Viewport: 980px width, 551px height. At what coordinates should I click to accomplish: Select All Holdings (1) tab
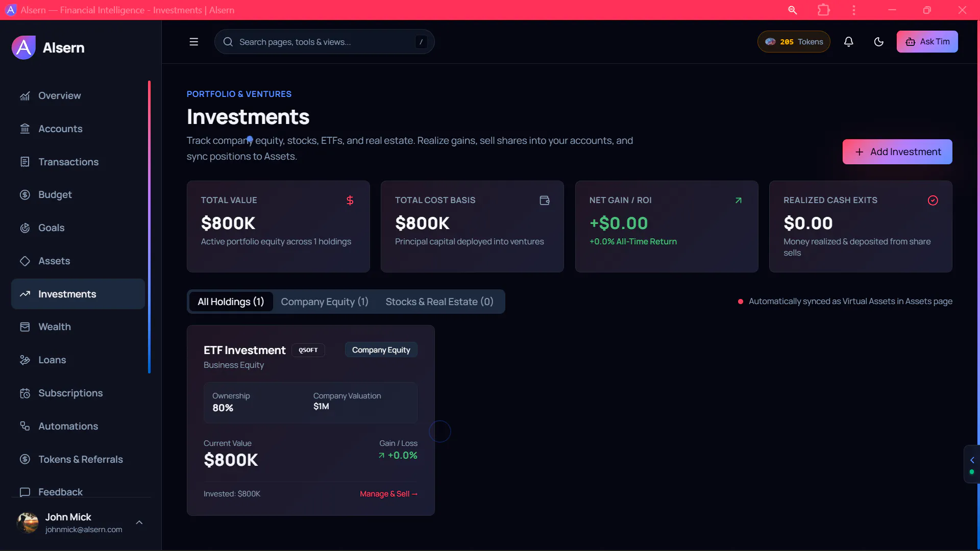tap(231, 302)
